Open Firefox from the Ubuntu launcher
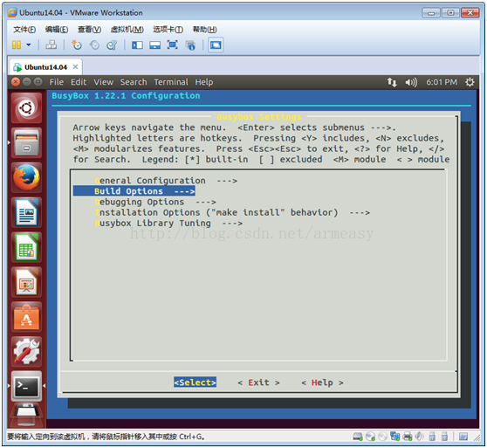Screen dimensions: 487x448 click(26, 177)
